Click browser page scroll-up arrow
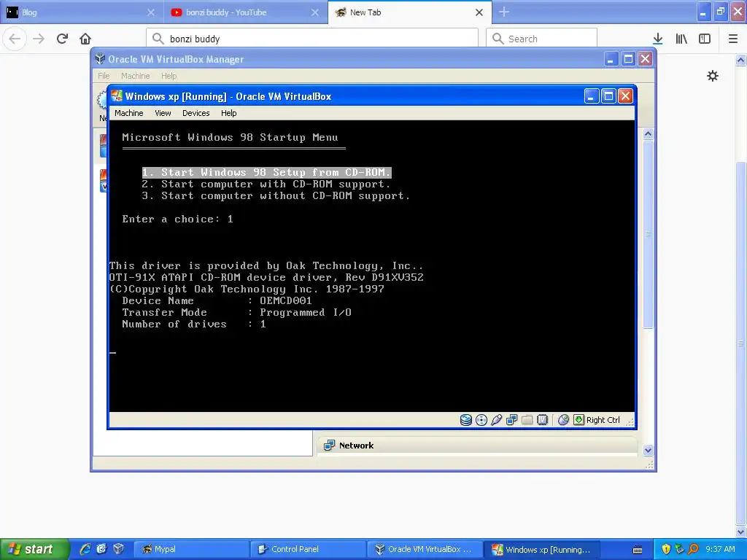This screenshot has width=747, height=560. 741,60
